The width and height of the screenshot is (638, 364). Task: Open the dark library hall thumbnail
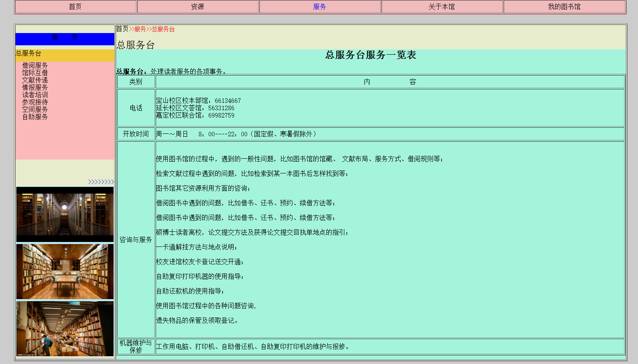65,215
